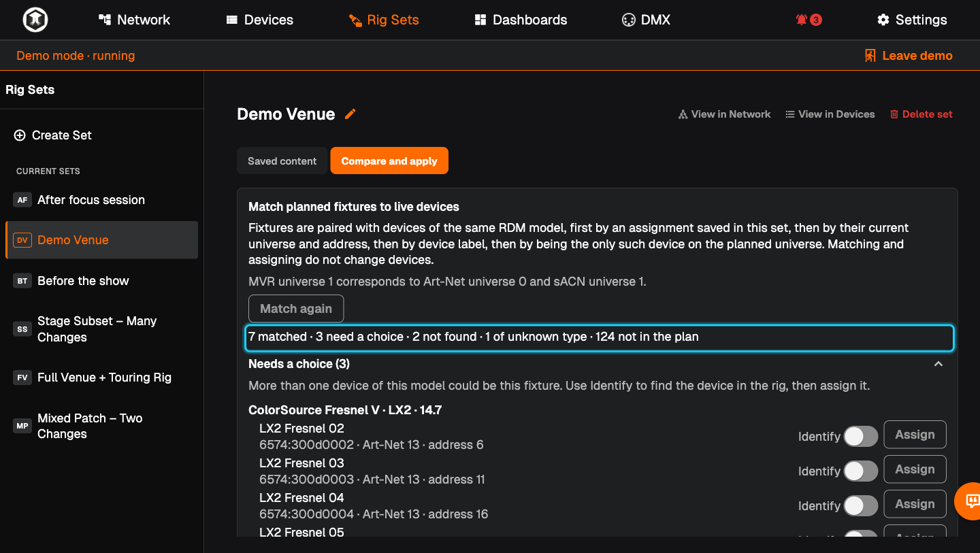This screenshot has width=980, height=553.
Task: Select Mixed Patch – Two Changes set
Action: pyautogui.click(x=102, y=426)
